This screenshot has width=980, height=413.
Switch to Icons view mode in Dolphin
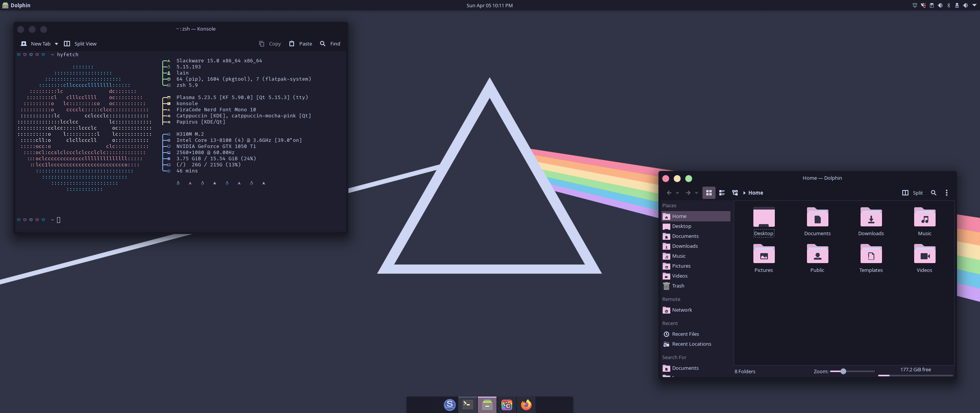coord(709,193)
